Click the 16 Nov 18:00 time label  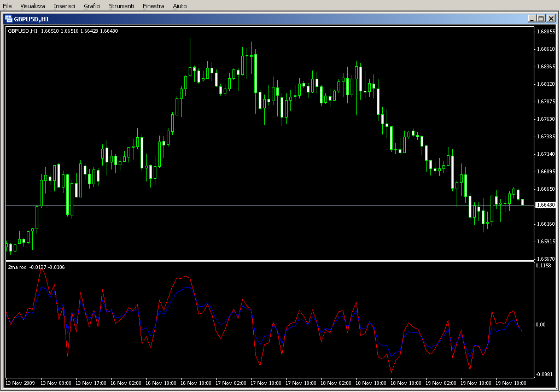pyautogui.click(x=196, y=383)
